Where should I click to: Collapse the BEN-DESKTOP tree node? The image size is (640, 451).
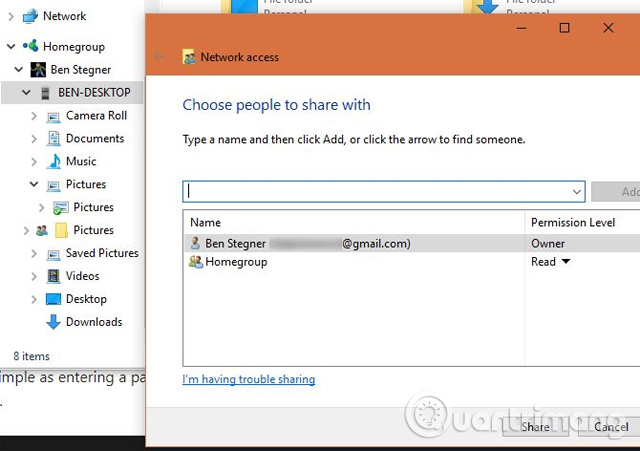click(x=26, y=93)
